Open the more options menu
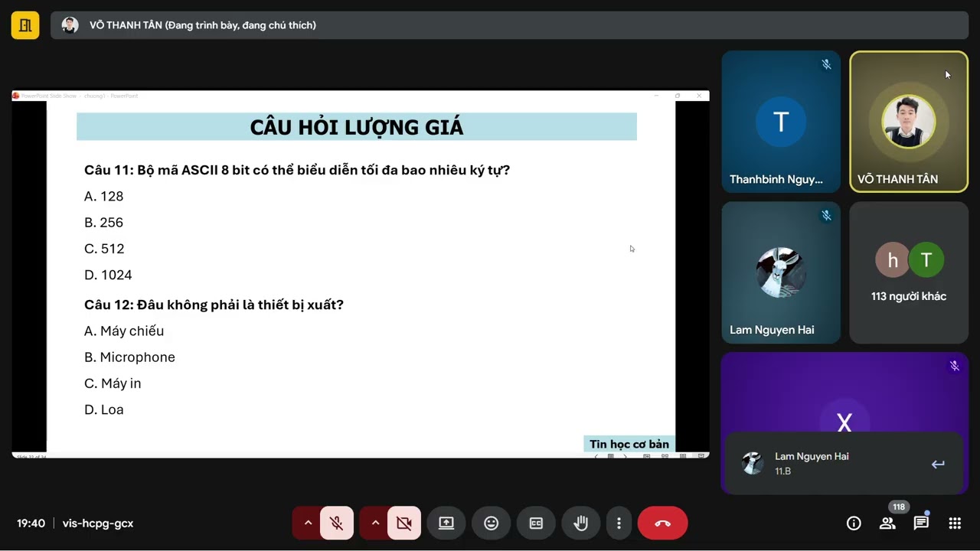This screenshot has height=551, width=980. [x=619, y=523]
